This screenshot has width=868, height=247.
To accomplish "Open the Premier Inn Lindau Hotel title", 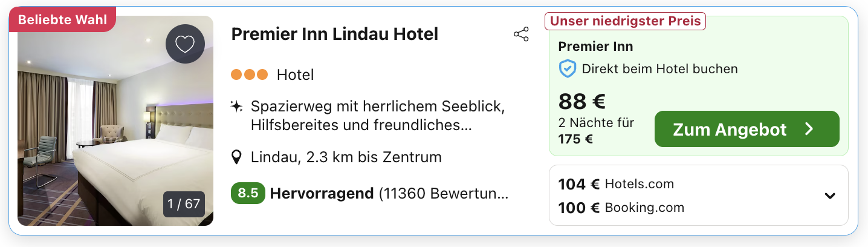I will click(x=335, y=34).
